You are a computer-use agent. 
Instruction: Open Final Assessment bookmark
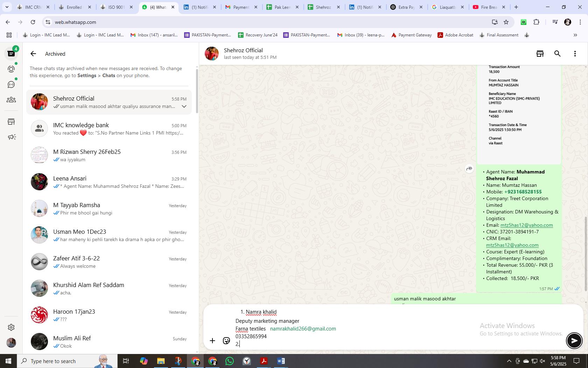click(499, 35)
